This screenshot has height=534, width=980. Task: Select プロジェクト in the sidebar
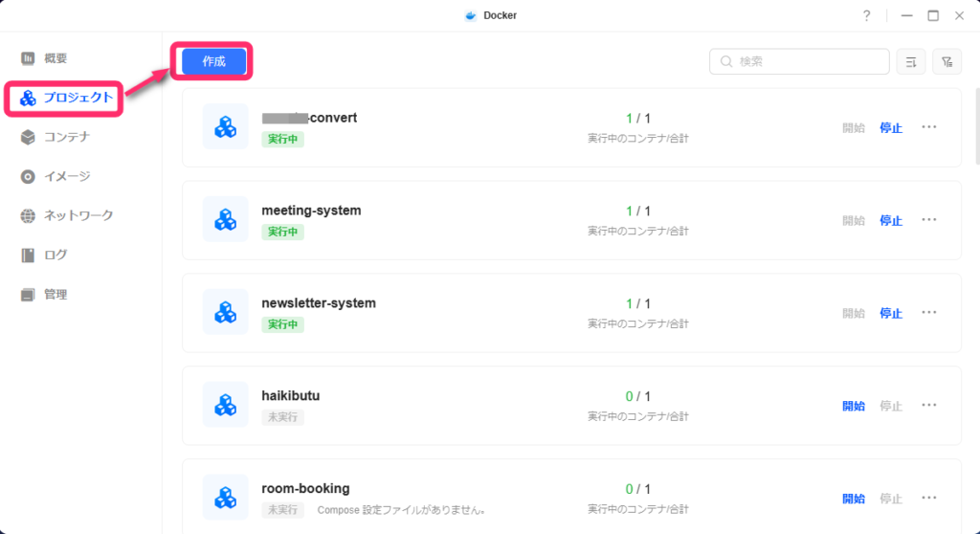[66, 98]
